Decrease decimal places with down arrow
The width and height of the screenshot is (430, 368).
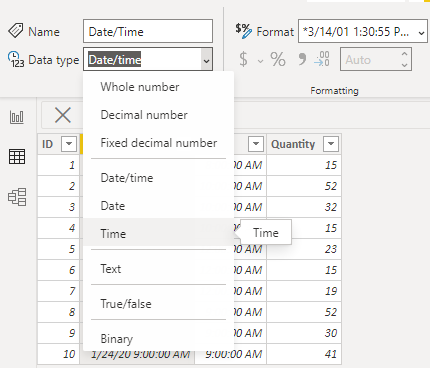point(404,65)
